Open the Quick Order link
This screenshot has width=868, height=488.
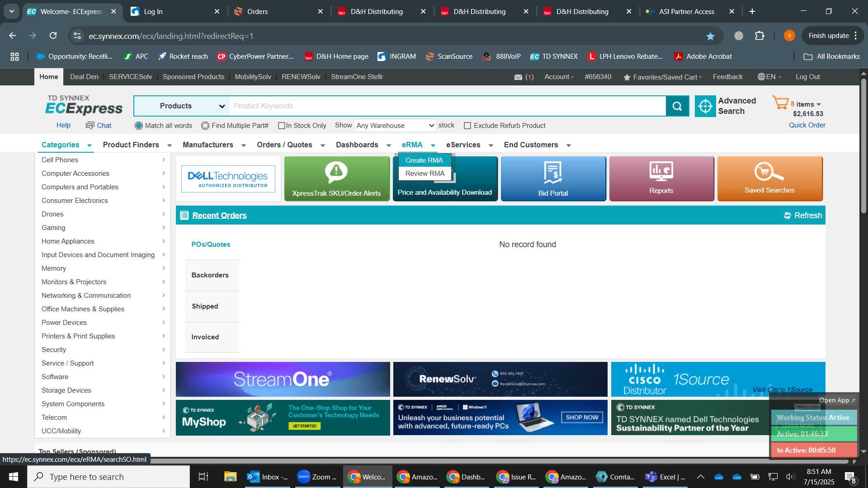pos(807,125)
